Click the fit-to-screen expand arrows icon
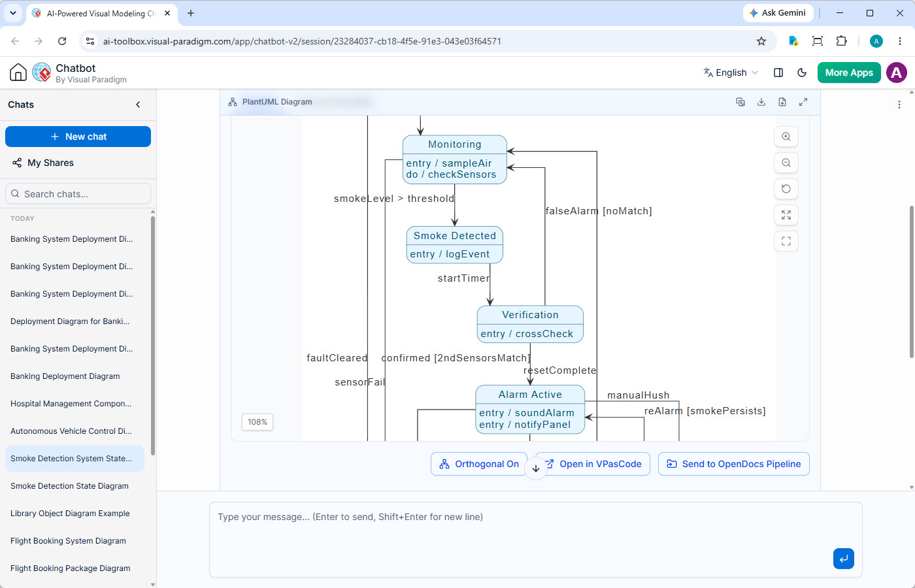Viewport: 915px width, 588px height. [x=786, y=215]
